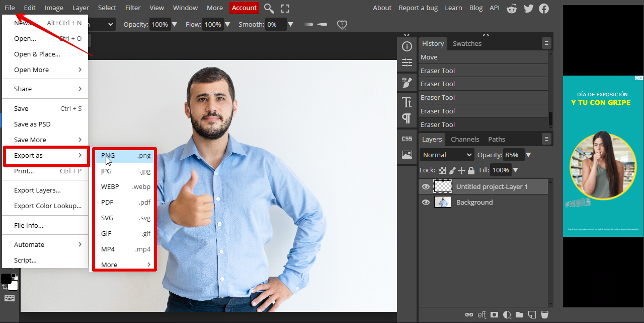The image size is (644, 323).
Task: Open the Brush panel icon
Action: tap(407, 83)
